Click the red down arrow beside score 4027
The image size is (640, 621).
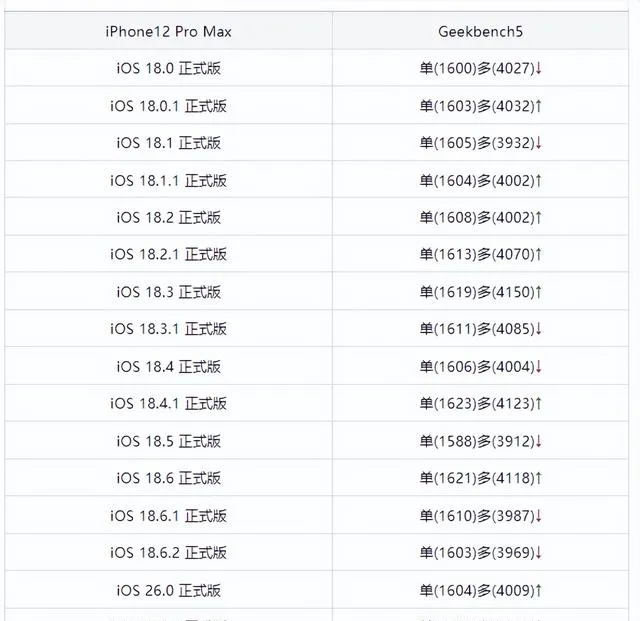538,68
